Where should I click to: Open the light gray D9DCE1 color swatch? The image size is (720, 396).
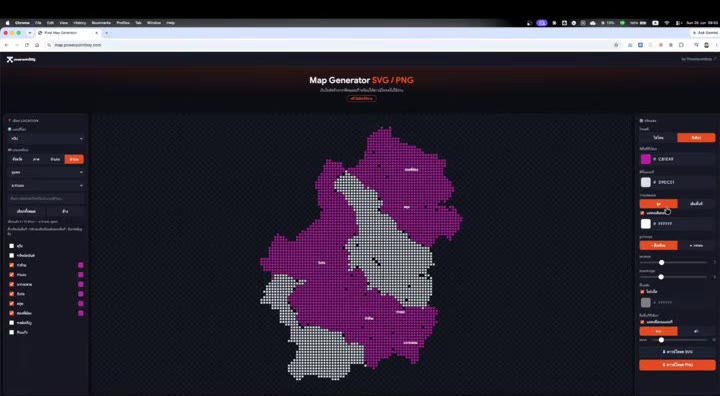(x=646, y=182)
